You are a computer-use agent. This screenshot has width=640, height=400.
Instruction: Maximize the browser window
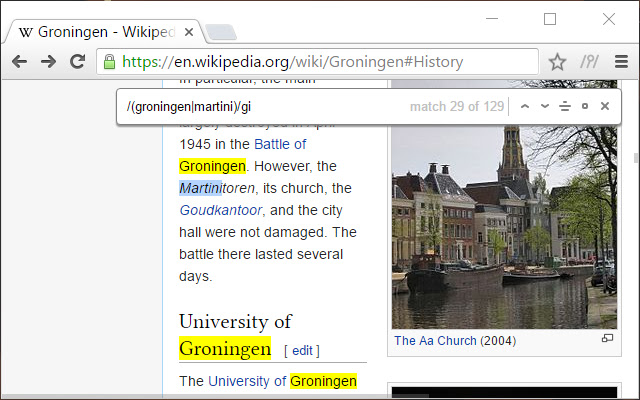[550, 19]
